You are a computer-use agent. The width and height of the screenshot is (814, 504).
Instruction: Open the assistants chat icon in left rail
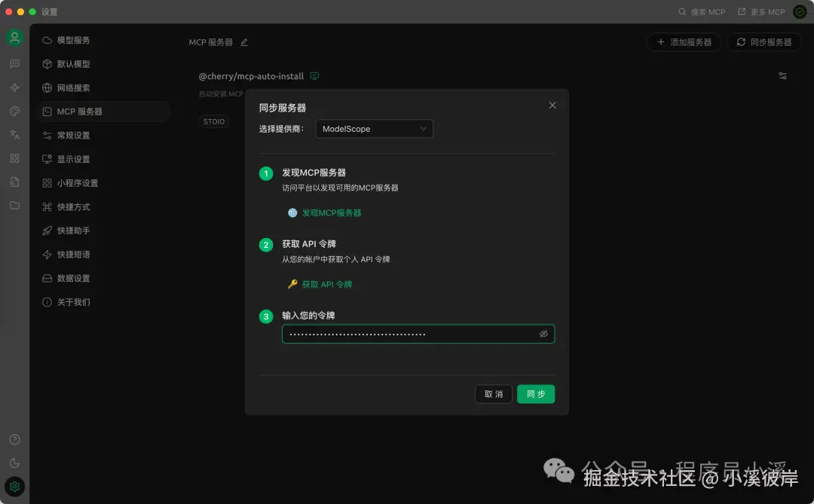click(14, 64)
